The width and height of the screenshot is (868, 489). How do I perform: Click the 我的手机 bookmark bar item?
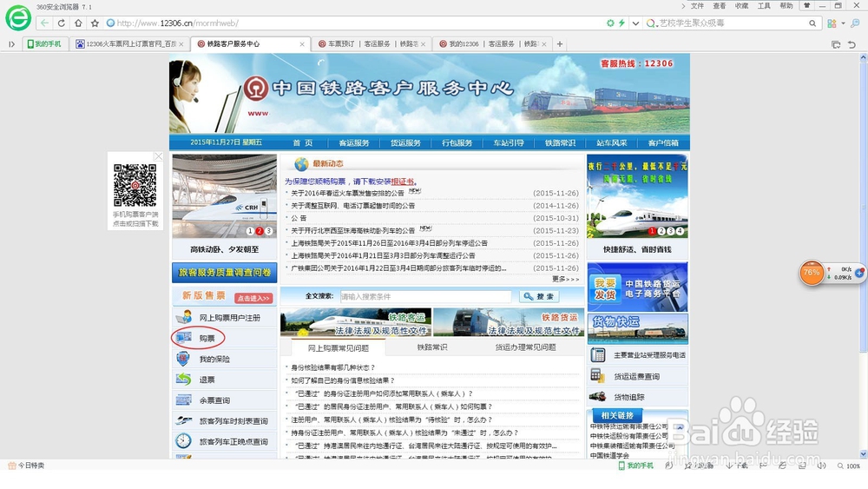pyautogui.click(x=44, y=43)
